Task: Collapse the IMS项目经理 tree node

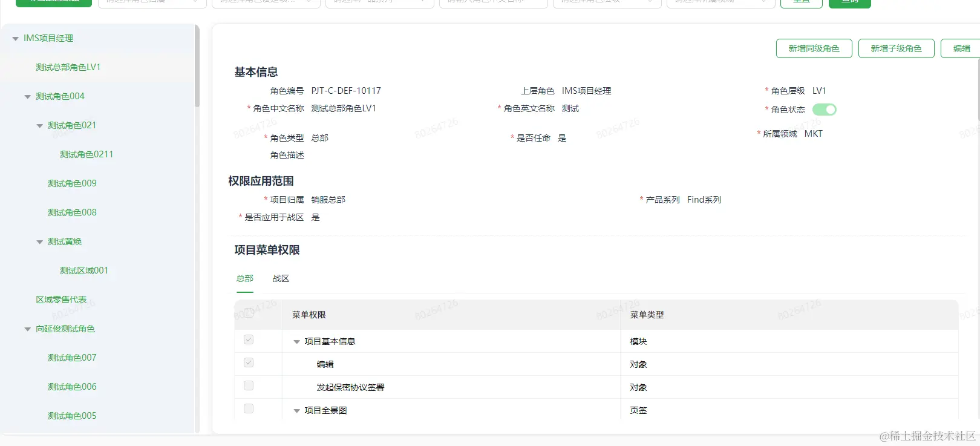Action: click(16, 39)
